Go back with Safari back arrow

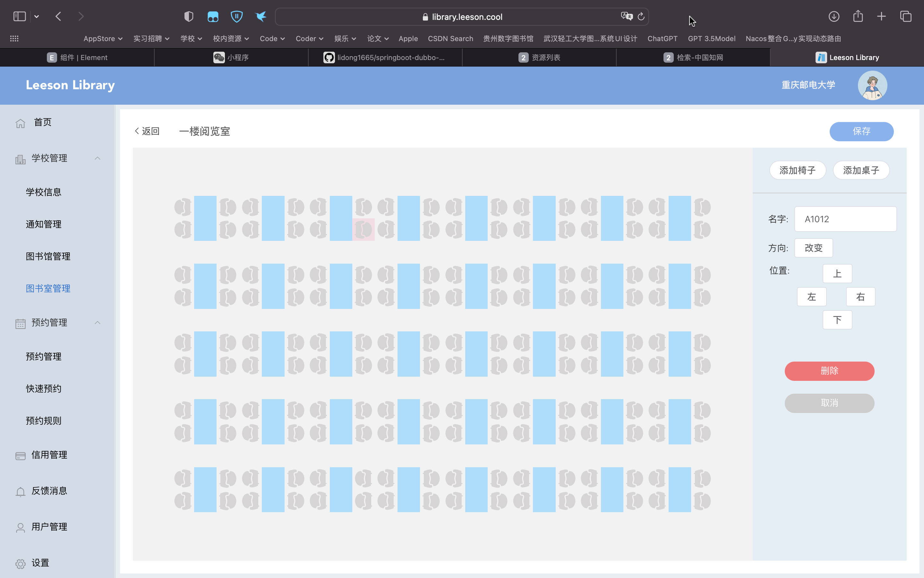click(58, 16)
